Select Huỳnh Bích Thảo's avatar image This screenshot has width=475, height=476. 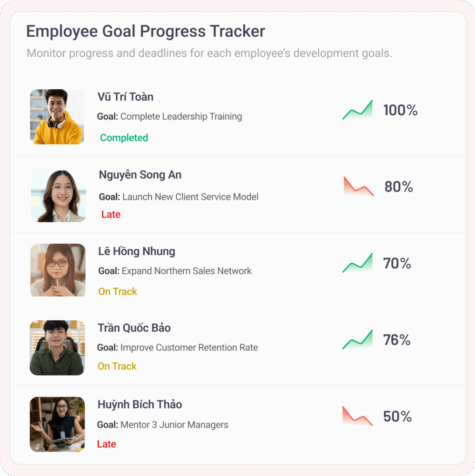[57, 424]
